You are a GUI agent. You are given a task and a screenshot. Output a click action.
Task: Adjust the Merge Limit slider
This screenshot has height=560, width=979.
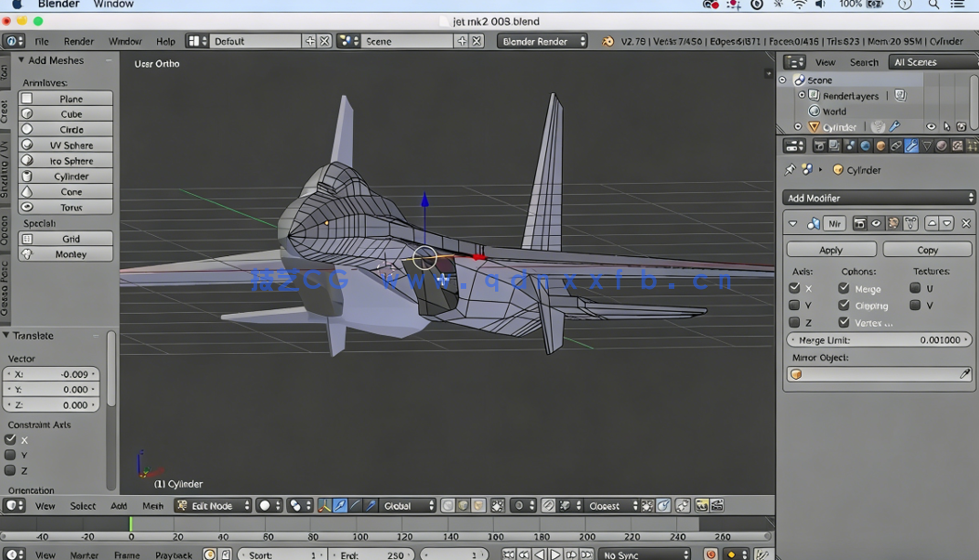[x=879, y=339]
